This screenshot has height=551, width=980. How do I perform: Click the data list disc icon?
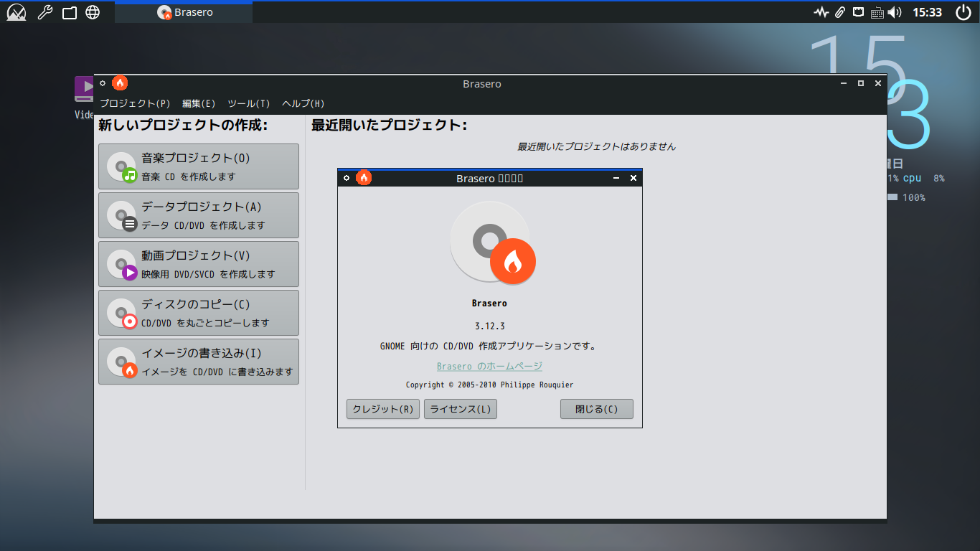(x=121, y=215)
